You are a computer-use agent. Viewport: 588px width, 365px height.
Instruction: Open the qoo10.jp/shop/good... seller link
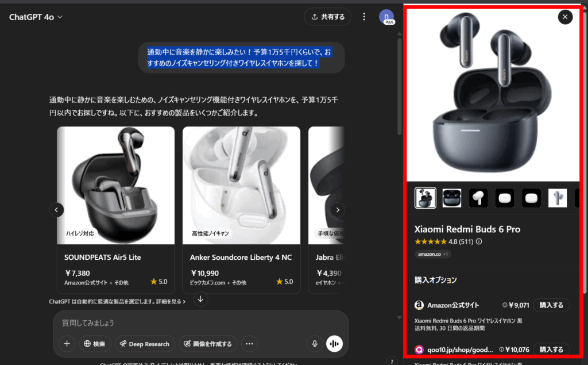pyautogui.click(x=460, y=349)
